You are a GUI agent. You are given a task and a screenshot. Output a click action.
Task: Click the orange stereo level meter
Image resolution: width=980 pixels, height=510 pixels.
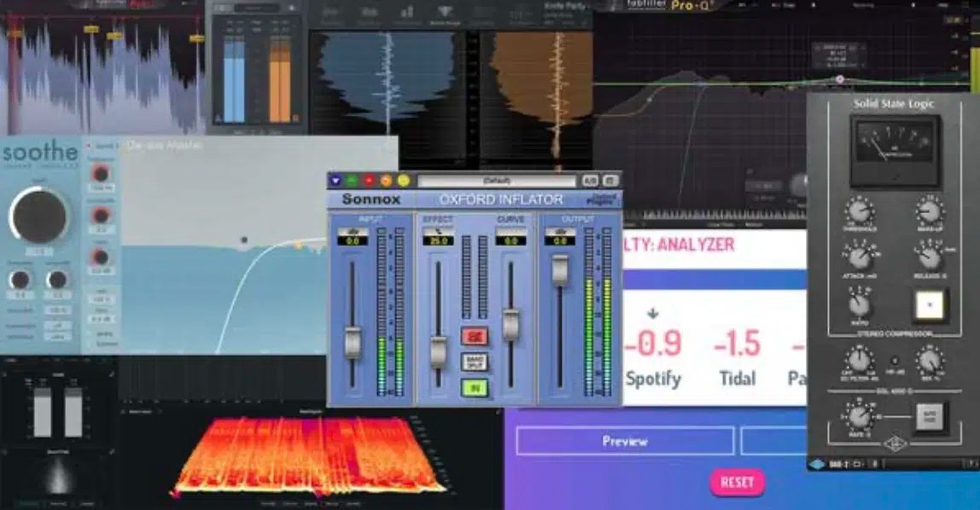(280, 79)
